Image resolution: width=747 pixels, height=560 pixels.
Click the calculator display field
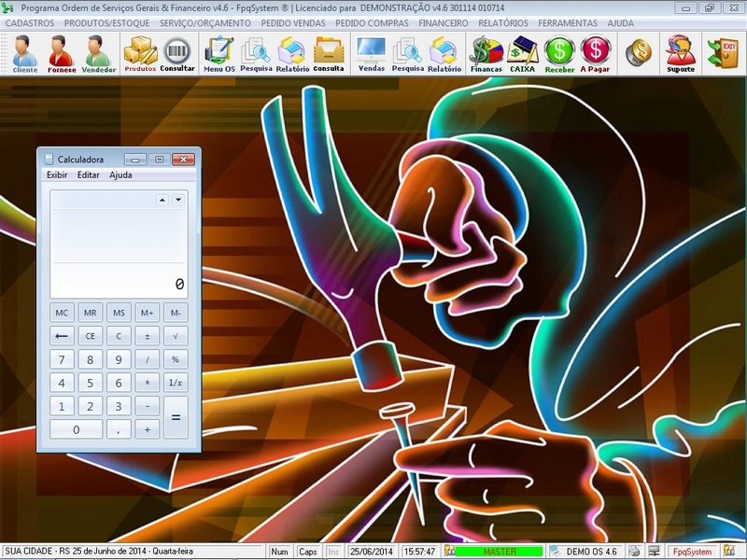pos(120,245)
